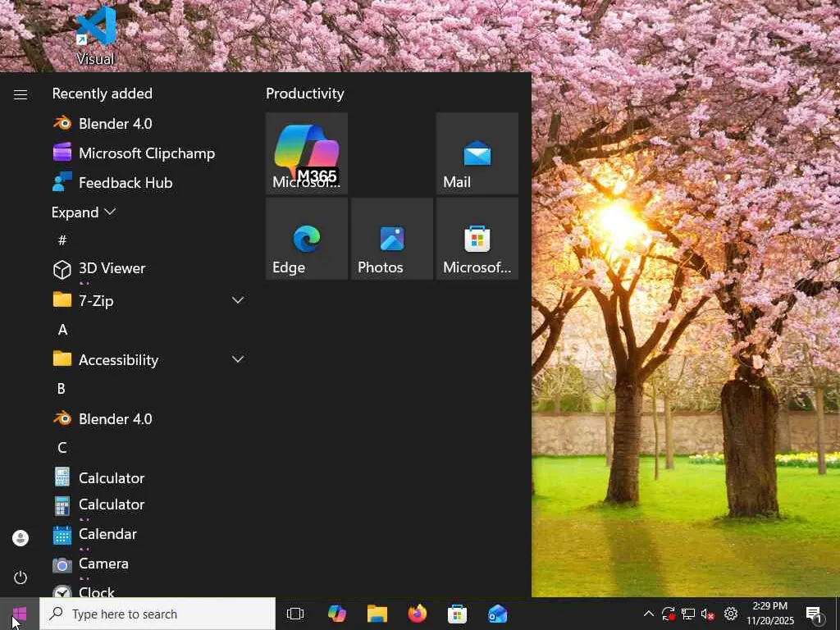This screenshot has width=840, height=630.
Task: Open Outlook from the taskbar
Action: click(x=497, y=614)
